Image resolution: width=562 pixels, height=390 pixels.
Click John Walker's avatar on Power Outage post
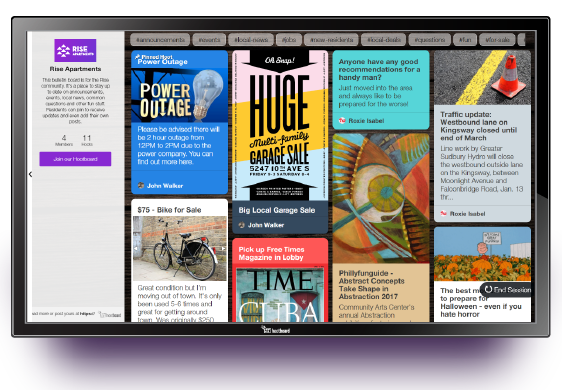coord(141,185)
